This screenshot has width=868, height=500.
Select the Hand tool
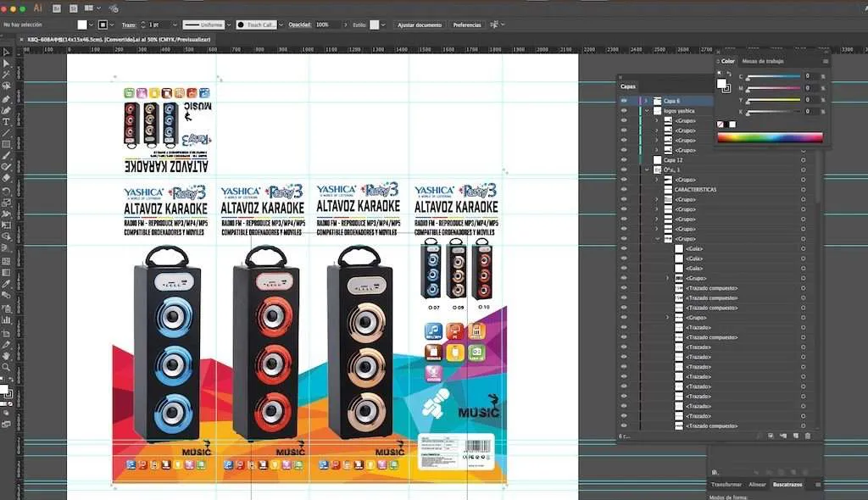[x=6, y=356]
